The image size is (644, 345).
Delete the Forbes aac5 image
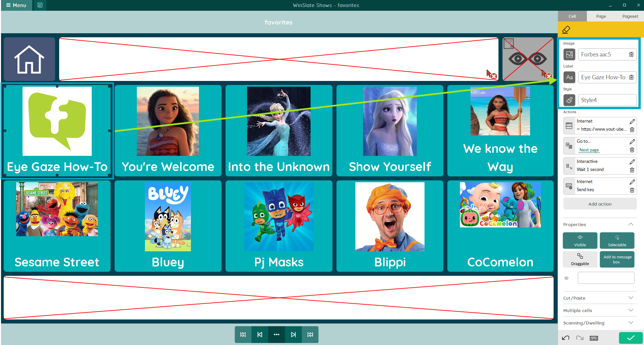pyautogui.click(x=631, y=54)
